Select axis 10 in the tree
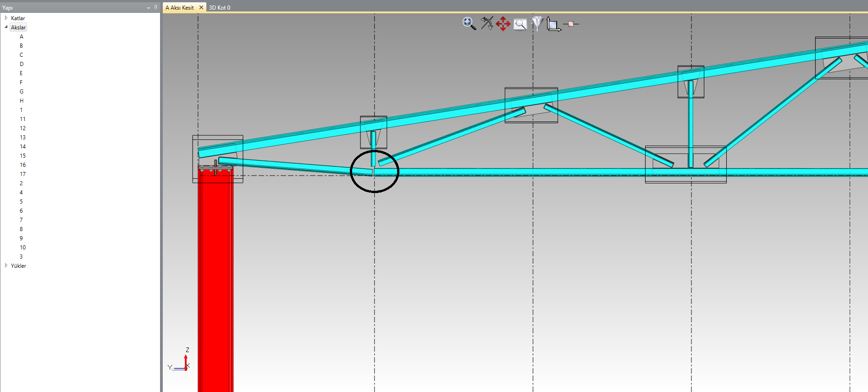The width and height of the screenshot is (868, 392). [x=22, y=248]
